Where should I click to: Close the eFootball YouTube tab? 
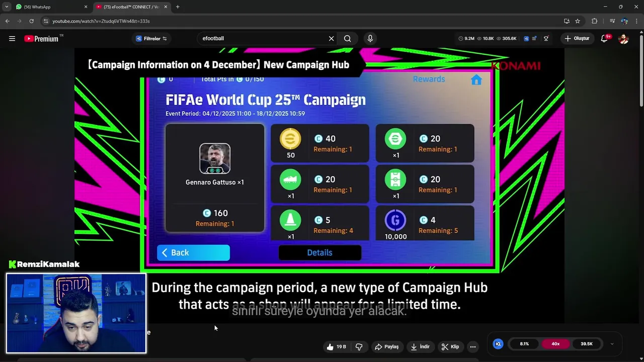166,7
